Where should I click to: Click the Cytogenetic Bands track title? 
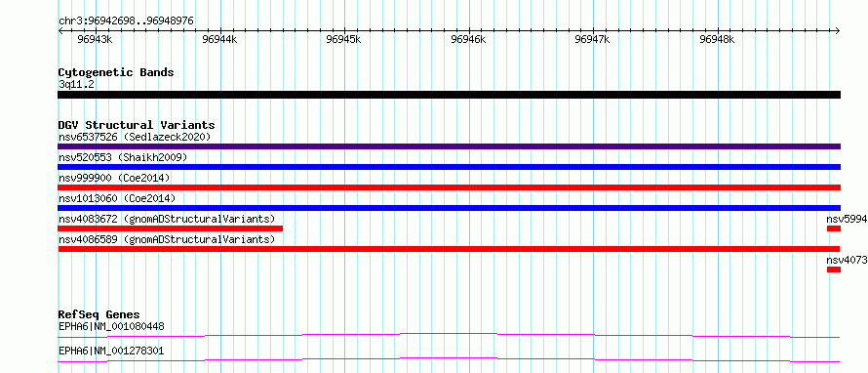(116, 72)
